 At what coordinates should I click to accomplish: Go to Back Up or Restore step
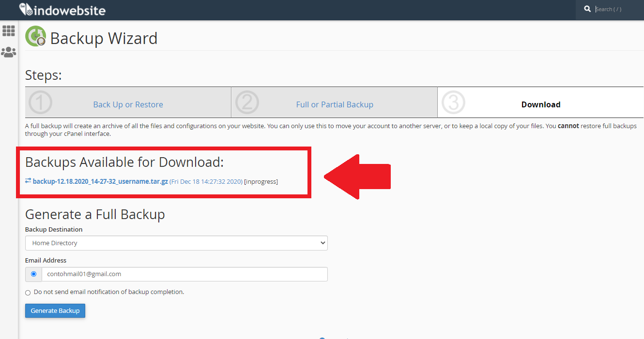tap(128, 104)
